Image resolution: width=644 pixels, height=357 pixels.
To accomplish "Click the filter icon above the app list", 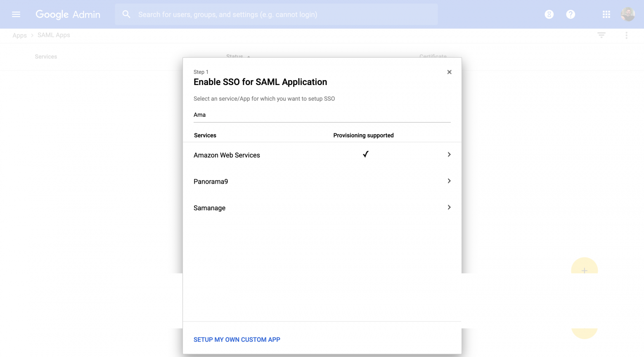I will click(601, 35).
